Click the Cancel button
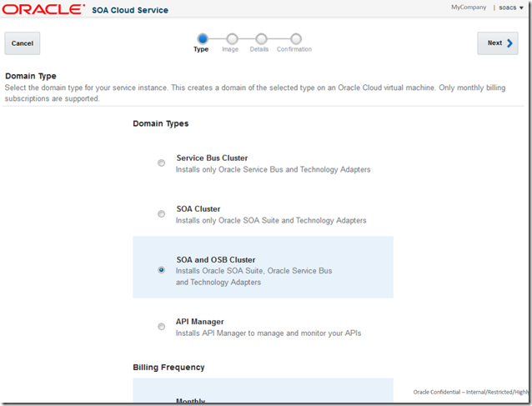The image size is (532, 406). coord(23,43)
